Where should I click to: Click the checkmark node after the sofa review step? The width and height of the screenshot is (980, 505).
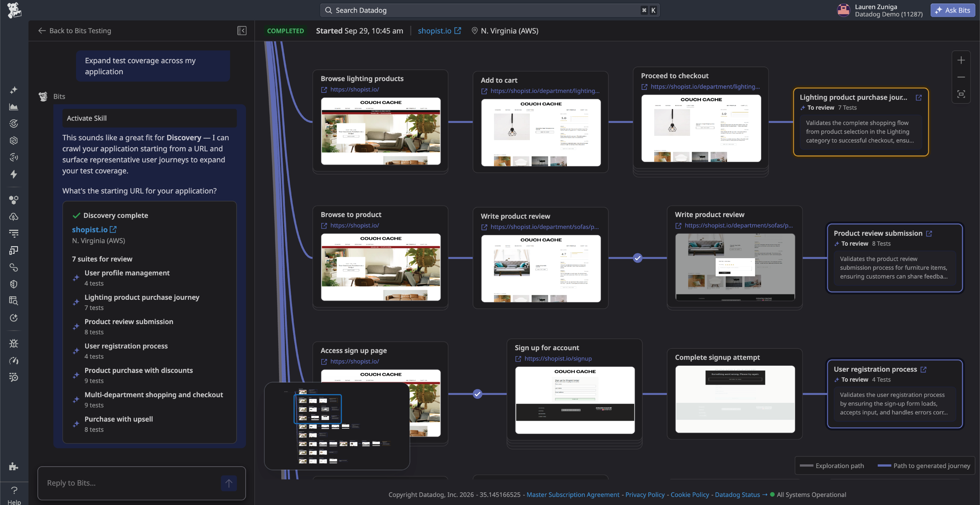638,258
